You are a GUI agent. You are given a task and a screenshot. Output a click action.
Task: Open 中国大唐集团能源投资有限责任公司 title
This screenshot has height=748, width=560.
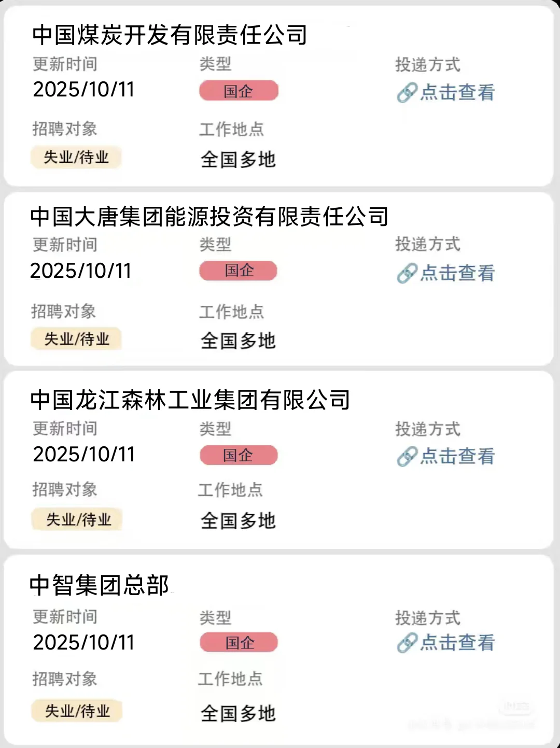click(209, 216)
